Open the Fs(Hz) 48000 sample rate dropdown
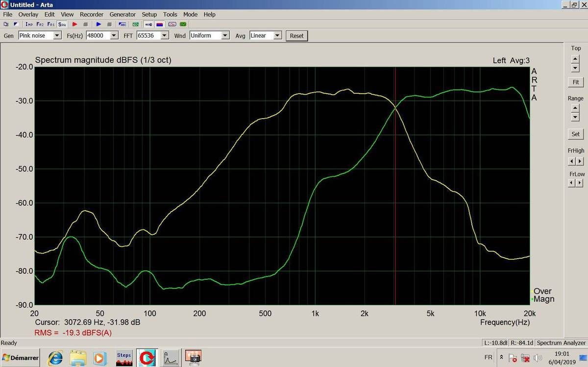 click(x=114, y=35)
